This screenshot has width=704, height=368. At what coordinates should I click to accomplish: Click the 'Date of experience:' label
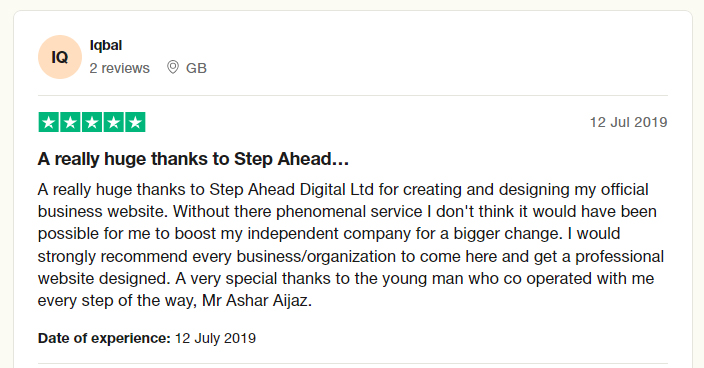104,338
